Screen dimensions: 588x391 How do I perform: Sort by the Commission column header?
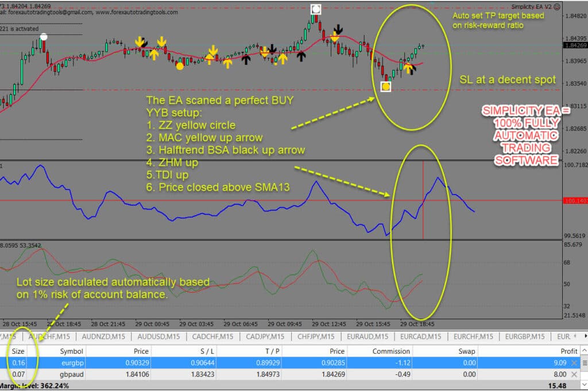tap(391, 351)
